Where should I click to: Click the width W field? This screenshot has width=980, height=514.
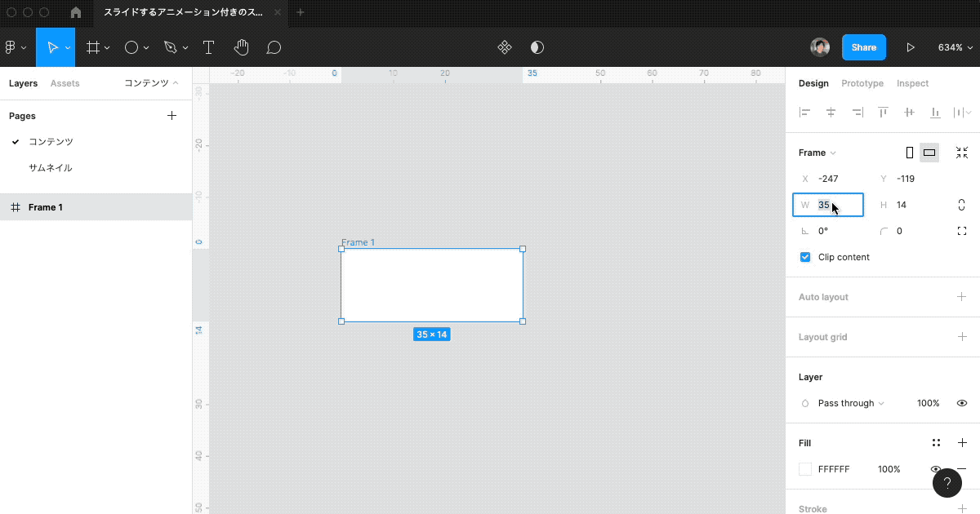coord(828,205)
